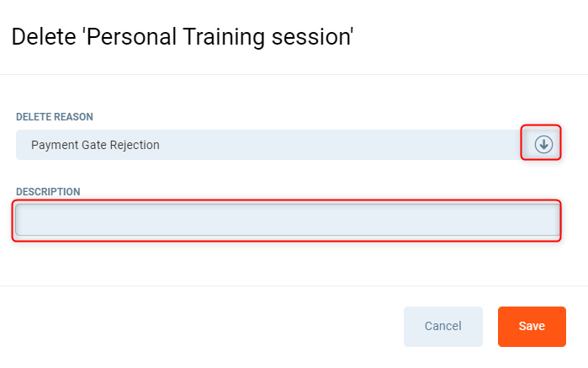Show delete reason options using arrow button
The image size is (588, 368).
tap(543, 145)
